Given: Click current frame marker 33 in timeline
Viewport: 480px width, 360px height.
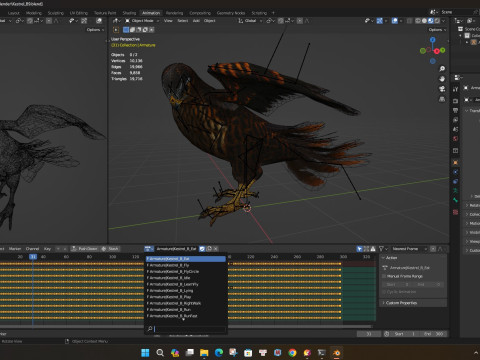Looking at the screenshot, I should pyautogui.click(x=33, y=257).
